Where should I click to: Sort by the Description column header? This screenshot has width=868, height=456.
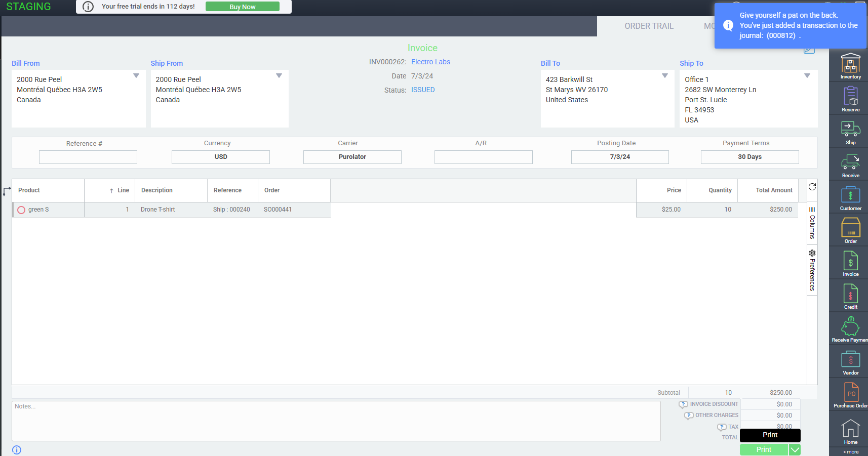pos(171,190)
